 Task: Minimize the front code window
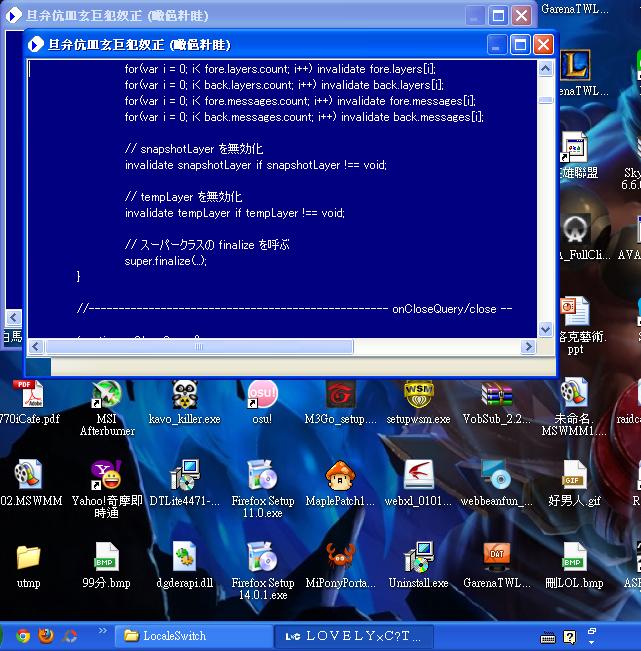click(x=497, y=44)
